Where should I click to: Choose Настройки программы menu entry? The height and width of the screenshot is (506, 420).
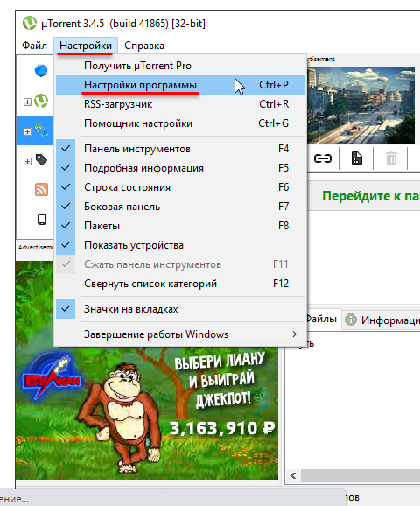click(180, 85)
